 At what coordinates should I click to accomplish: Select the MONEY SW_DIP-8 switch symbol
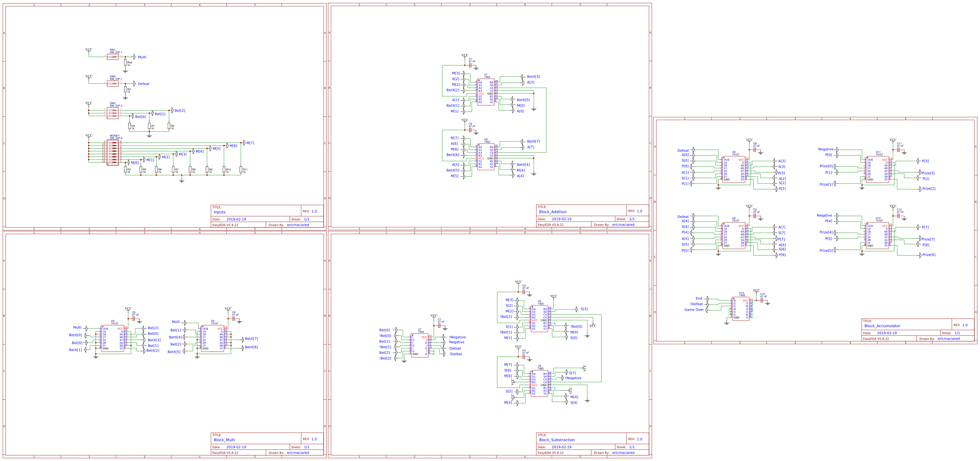click(113, 153)
